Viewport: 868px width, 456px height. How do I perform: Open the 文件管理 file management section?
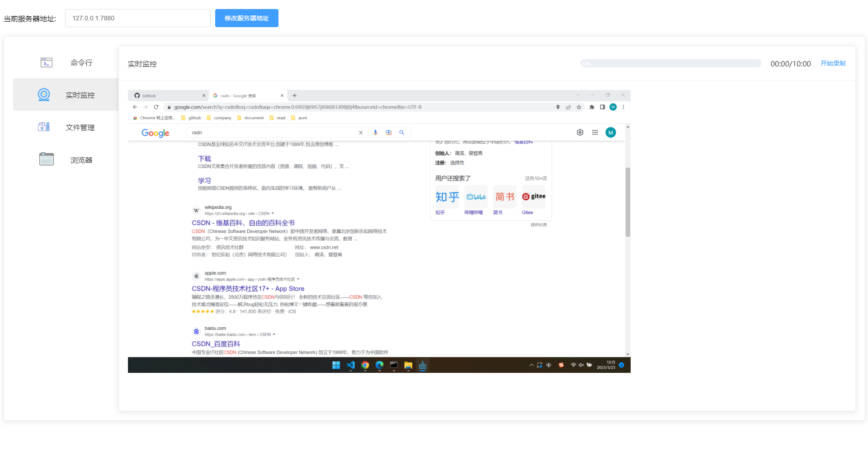pos(66,127)
